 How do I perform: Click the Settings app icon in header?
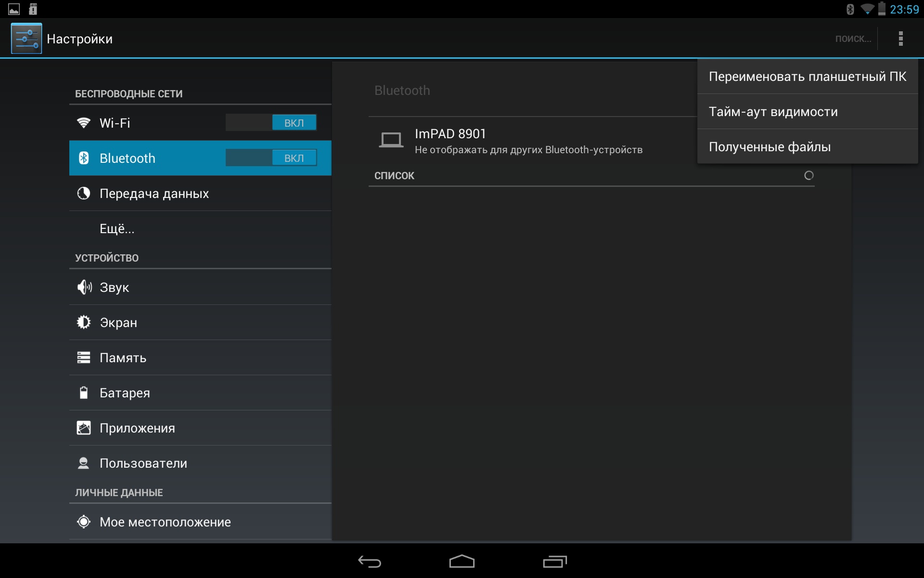[26, 39]
